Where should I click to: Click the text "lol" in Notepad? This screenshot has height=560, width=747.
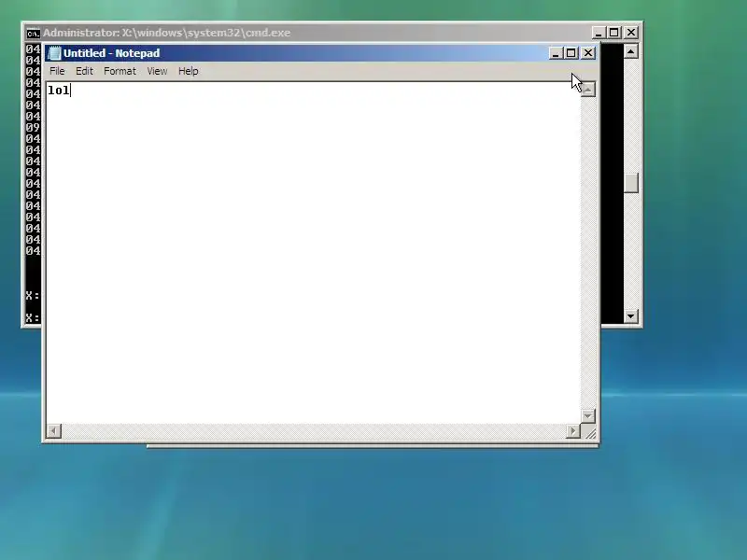point(58,91)
